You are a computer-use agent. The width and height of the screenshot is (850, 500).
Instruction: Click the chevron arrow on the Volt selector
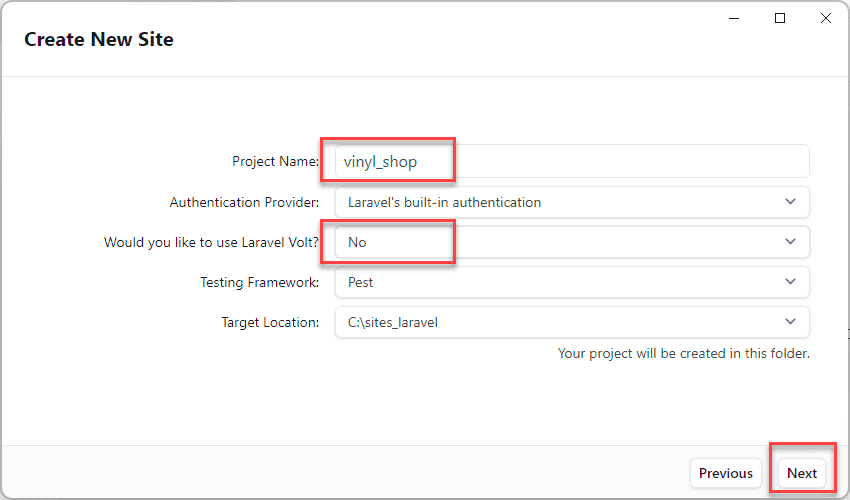(x=791, y=242)
